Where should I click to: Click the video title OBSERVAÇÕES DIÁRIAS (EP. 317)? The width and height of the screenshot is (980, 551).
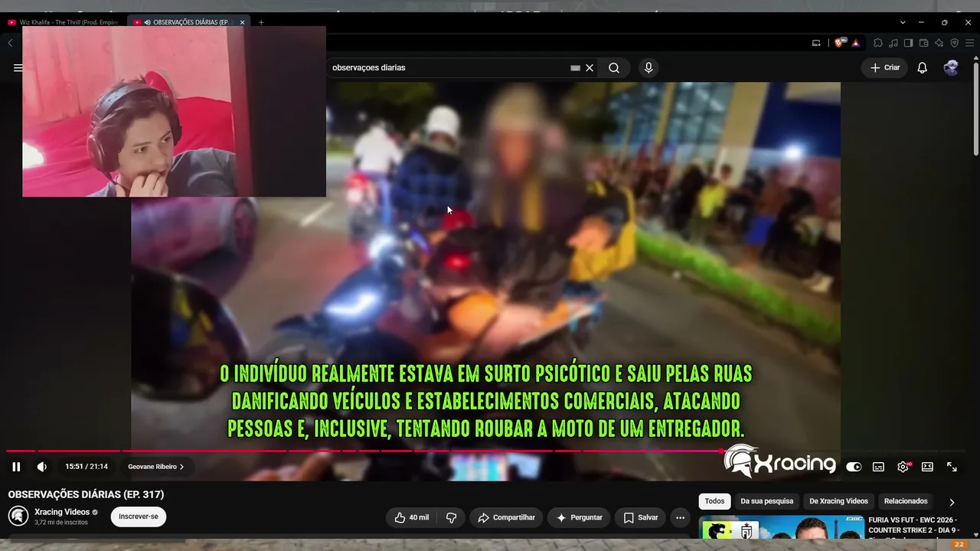pos(86,494)
